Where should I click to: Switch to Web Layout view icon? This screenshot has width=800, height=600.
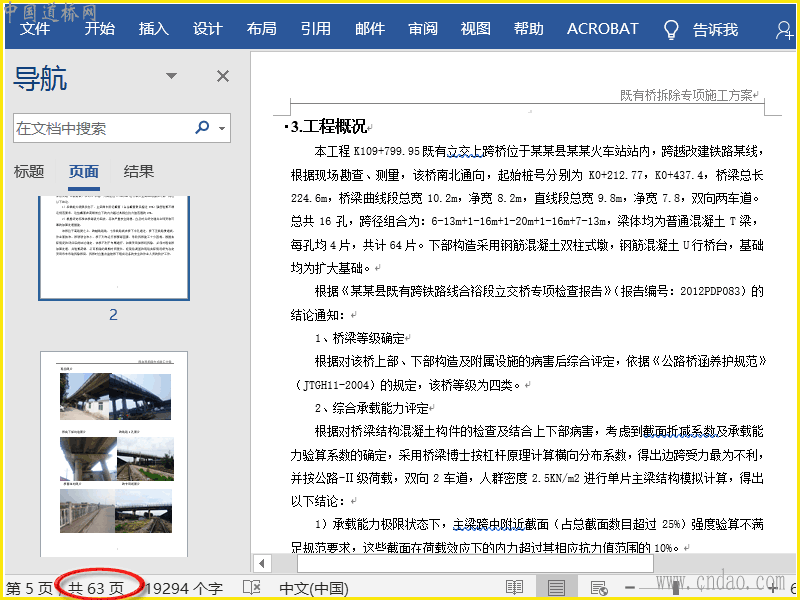pos(598,588)
